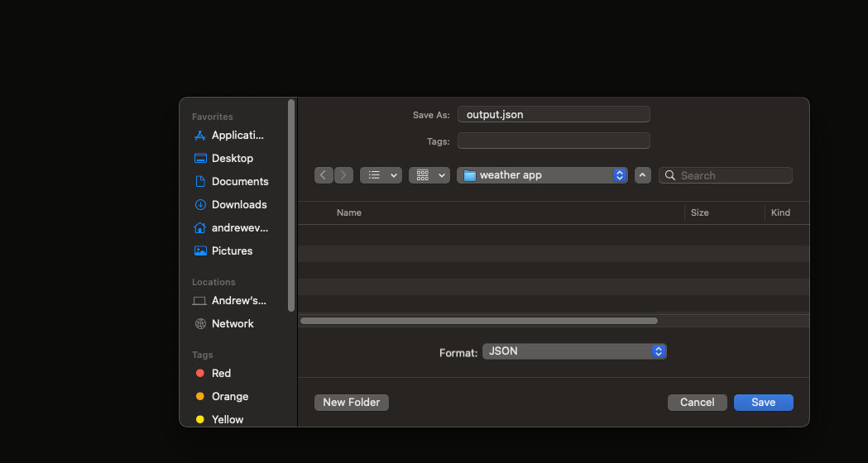This screenshot has width=868, height=463.
Task: Open the JSON Format dropdown
Action: click(574, 351)
